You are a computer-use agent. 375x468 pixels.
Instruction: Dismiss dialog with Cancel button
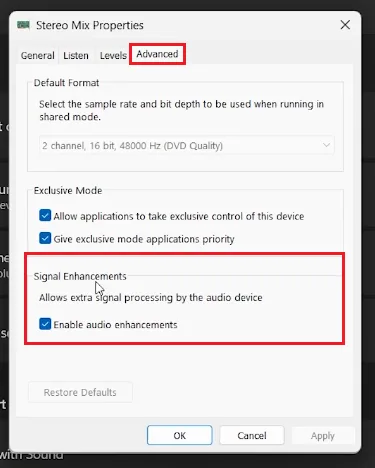[x=252, y=435]
